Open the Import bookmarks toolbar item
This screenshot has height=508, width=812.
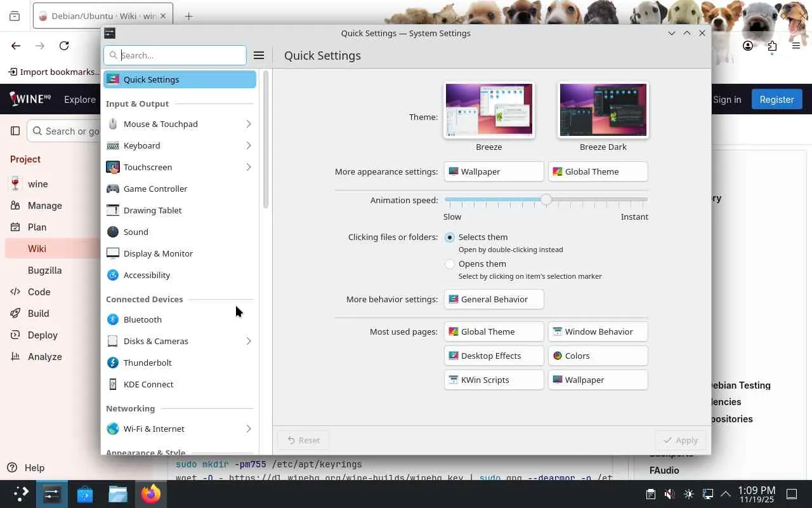53,72
